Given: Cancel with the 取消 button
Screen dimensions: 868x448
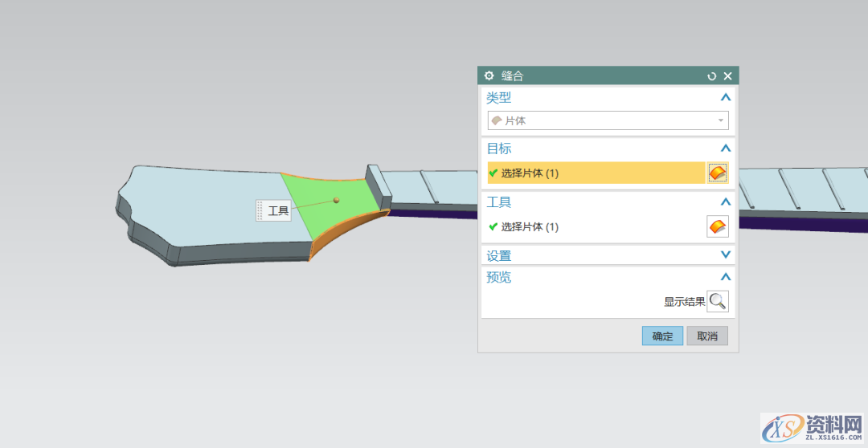Looking at the screenshot, I should tap(707, 336).
